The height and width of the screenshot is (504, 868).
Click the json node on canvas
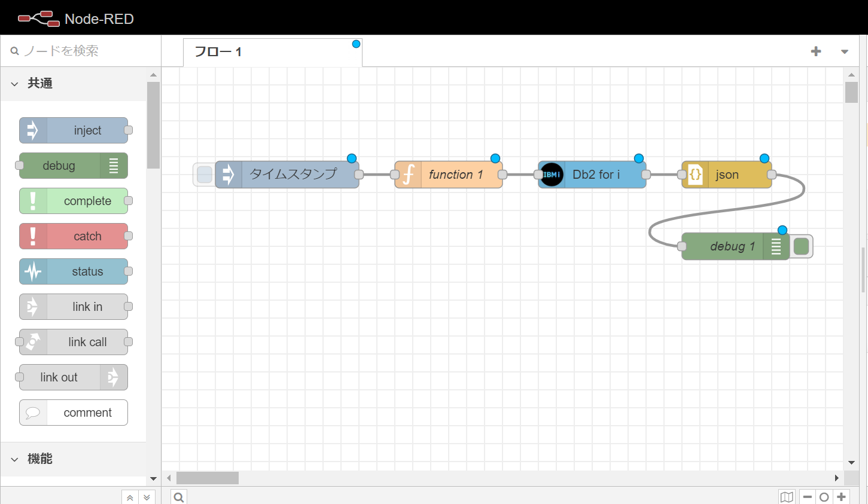tap(726, 175)
